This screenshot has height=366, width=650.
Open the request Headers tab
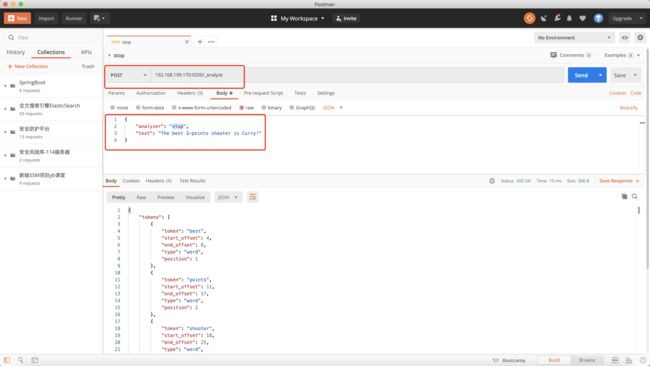[x=190, y=93]
